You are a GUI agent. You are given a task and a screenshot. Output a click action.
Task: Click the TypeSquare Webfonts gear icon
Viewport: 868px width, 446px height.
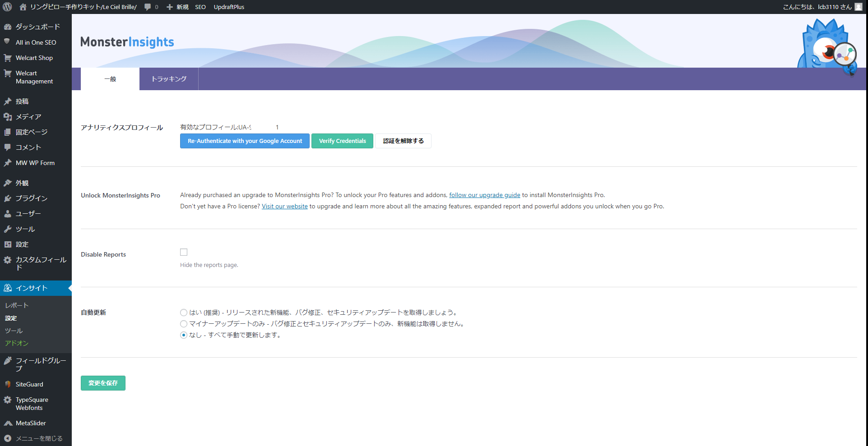point(8,400)
